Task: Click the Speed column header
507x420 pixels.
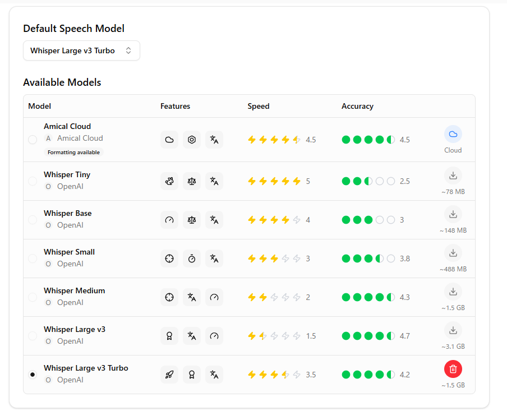Action: click(259, 106)
